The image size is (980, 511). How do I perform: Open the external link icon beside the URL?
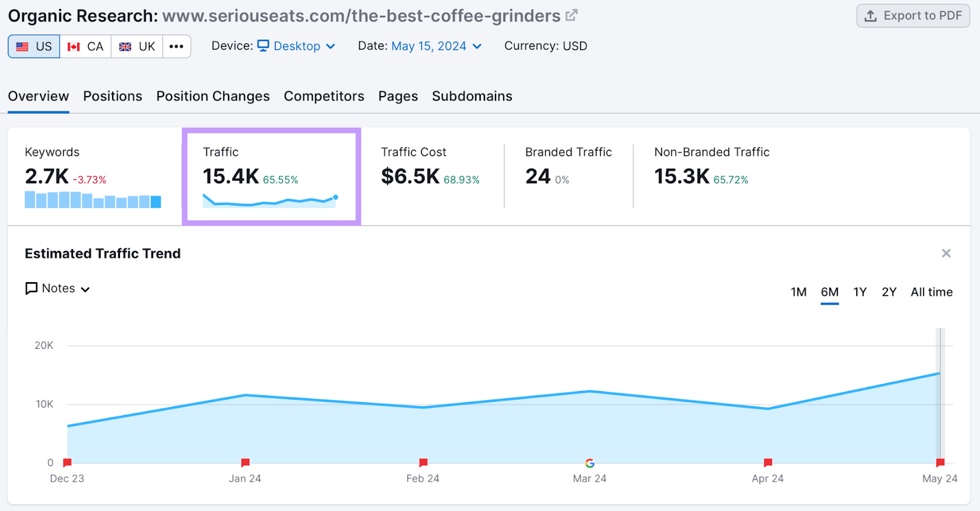coord(571,15)
